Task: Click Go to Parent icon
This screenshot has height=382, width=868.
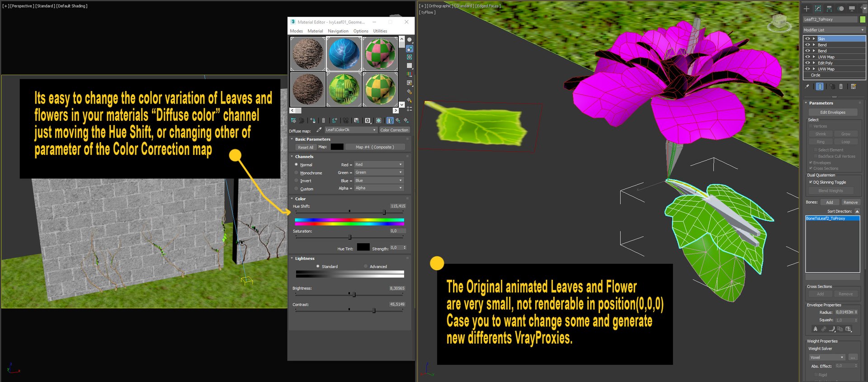Action: [398, 120]
